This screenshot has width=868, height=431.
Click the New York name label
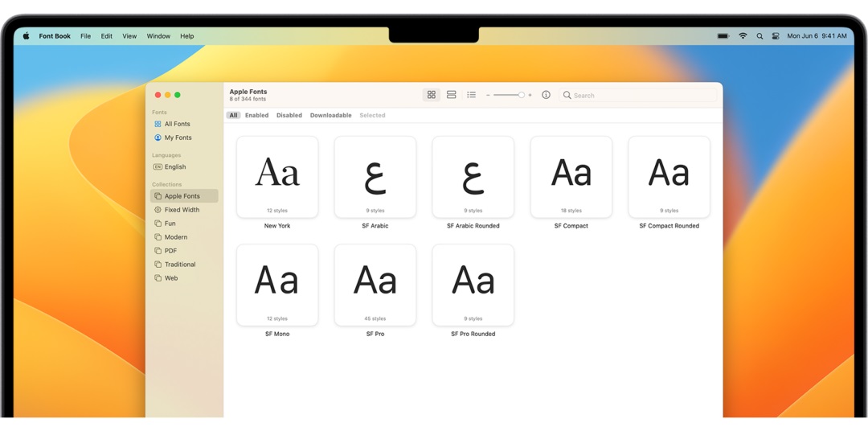(x=277, y=226)
